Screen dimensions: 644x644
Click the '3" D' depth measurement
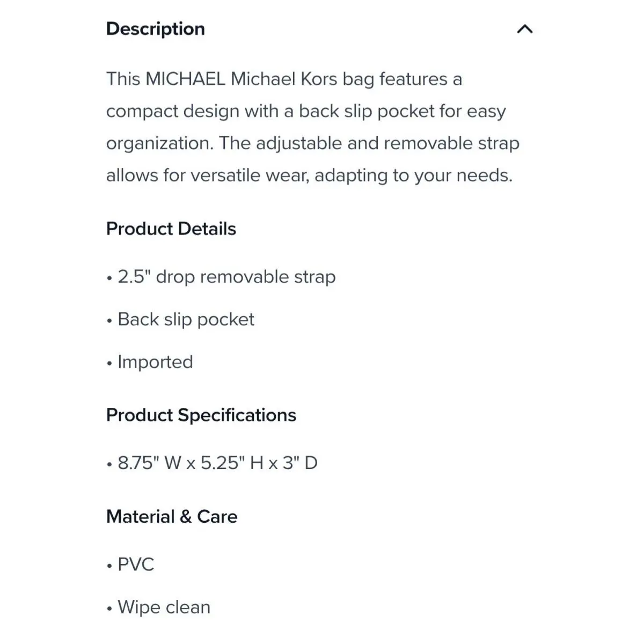(300, 463)
